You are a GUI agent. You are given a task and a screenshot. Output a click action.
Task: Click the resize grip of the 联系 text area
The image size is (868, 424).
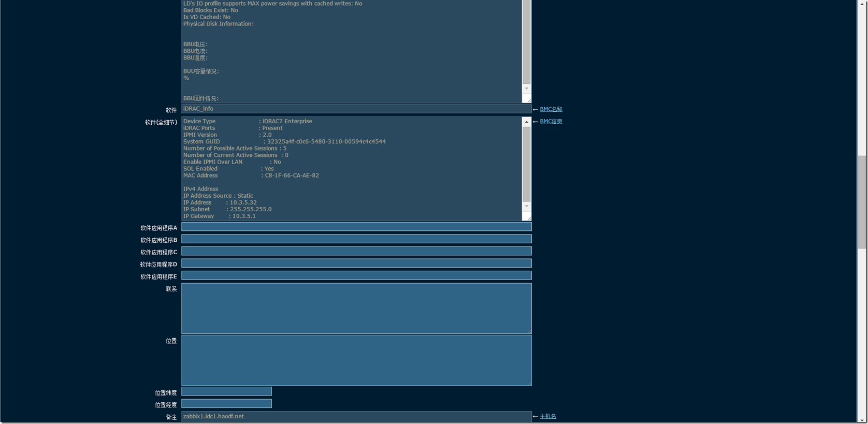click(x=529, y=331)
